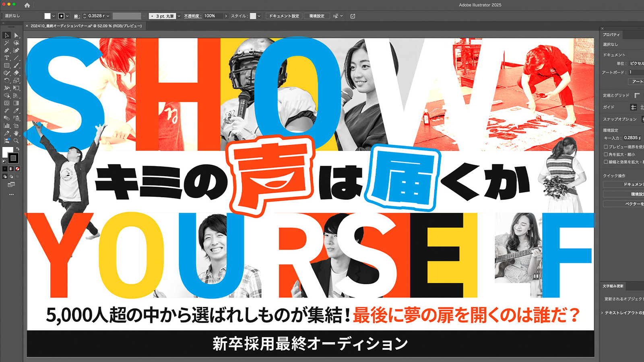Select the Column Graph tool
Image resolution: width=644 pixels, height=362 pixels.
(7, 125)
